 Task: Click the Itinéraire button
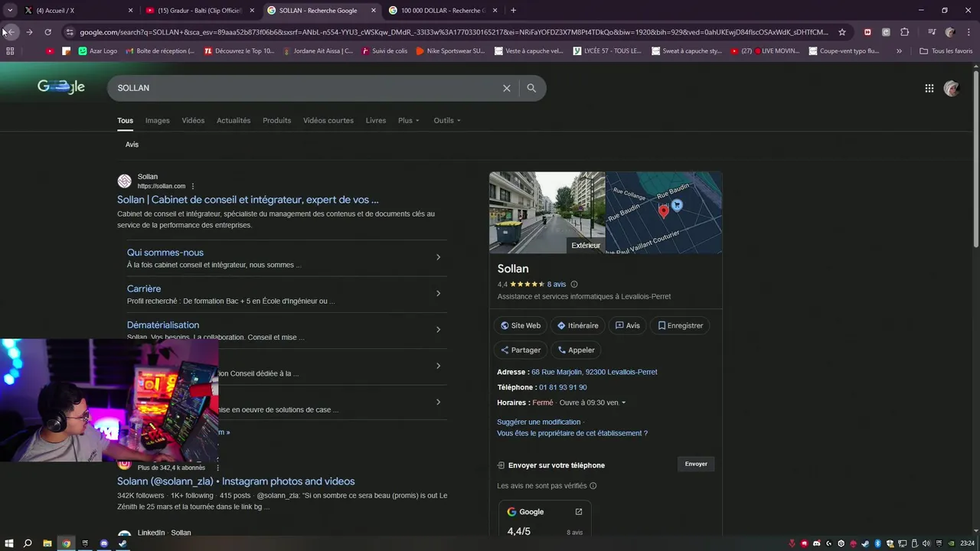[x=578, y=325]
